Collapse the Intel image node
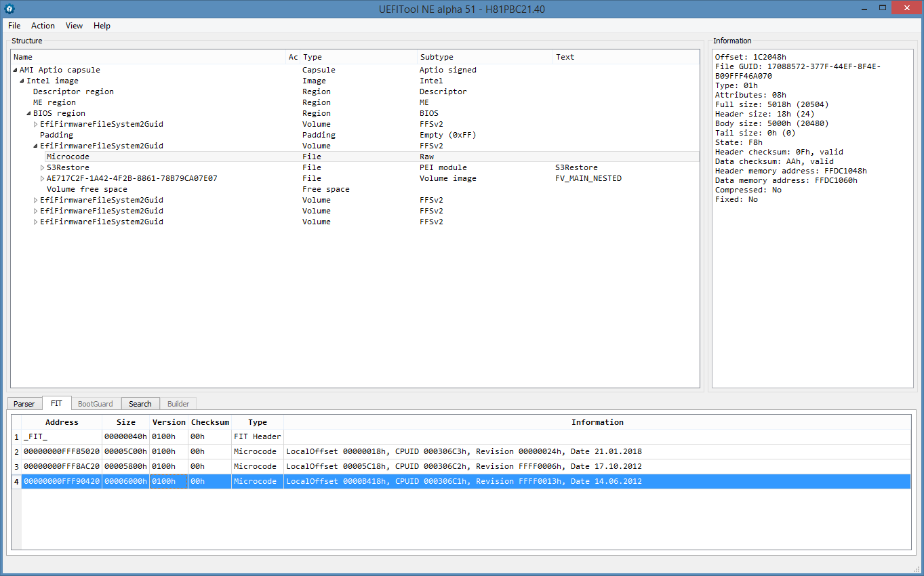The height and width of the screenshot is (576, 924). coord(22,81)
